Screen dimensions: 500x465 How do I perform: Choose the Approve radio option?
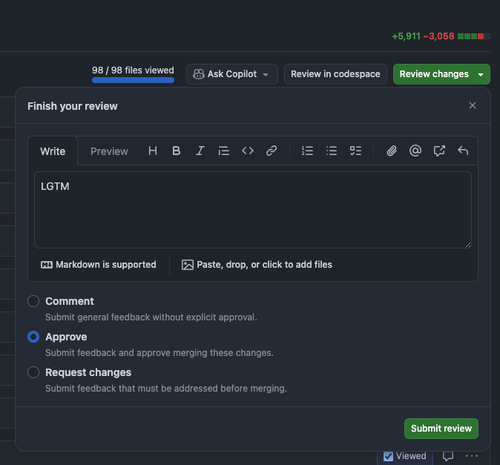coord(33,337)
